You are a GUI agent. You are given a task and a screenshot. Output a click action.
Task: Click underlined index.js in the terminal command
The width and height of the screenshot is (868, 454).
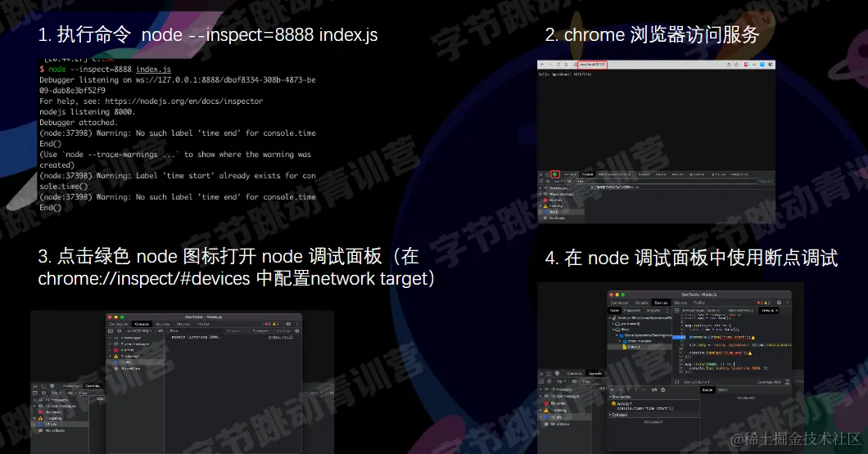tap(153, 70)
